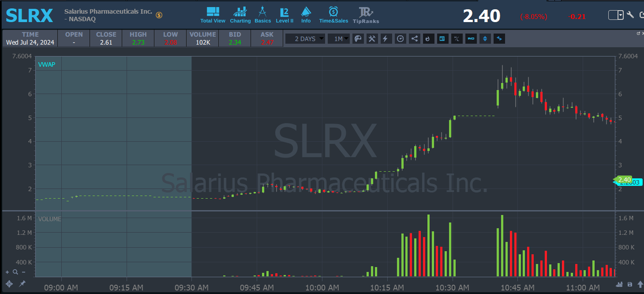
Task: Click the pop-out window icon
Action: tap(639, 33)
